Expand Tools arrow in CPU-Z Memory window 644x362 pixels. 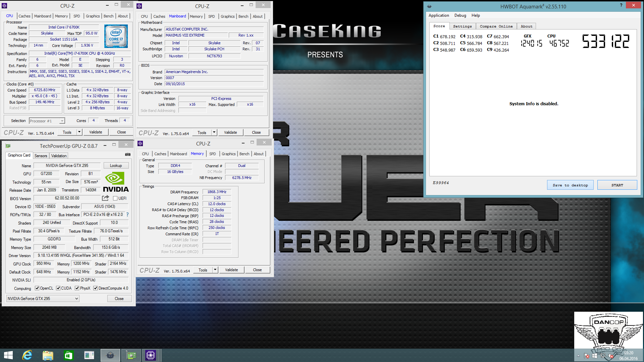coord(215,270)
